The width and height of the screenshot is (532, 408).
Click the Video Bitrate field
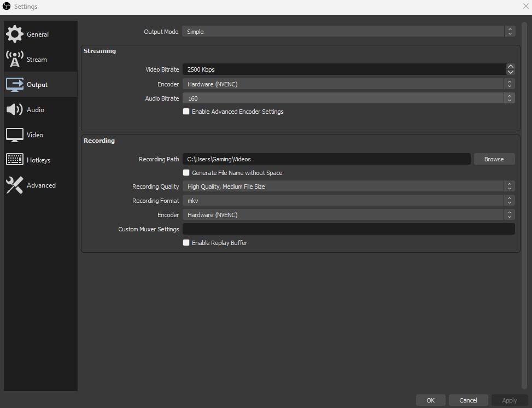coord(344,69)
